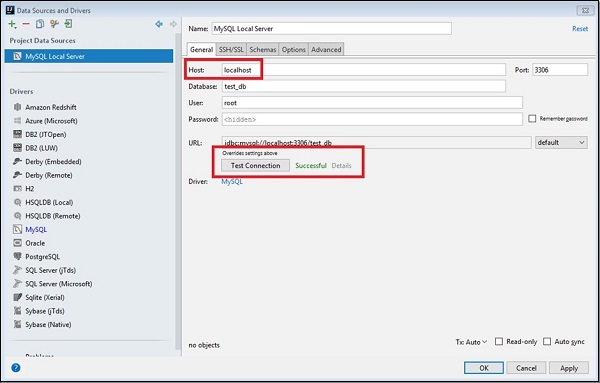Click the Amazon Redshift driver icon
This screenshot has width=600, height=383.
(18, 107)
